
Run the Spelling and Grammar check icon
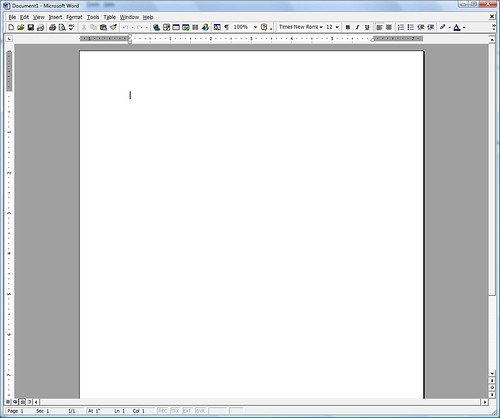click(x=72, y=27)
